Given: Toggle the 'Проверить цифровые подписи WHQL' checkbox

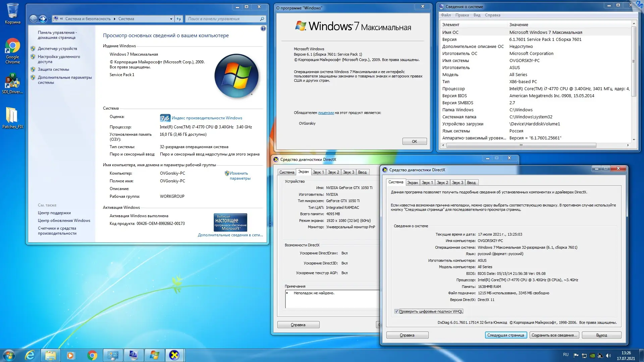Looking at the screenshot, I should click(397, 311).
